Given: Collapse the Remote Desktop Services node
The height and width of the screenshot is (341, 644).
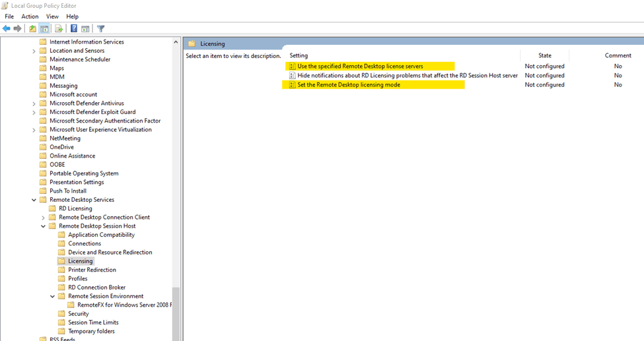Looking at the screenshot, I should (x=34, y=200).
